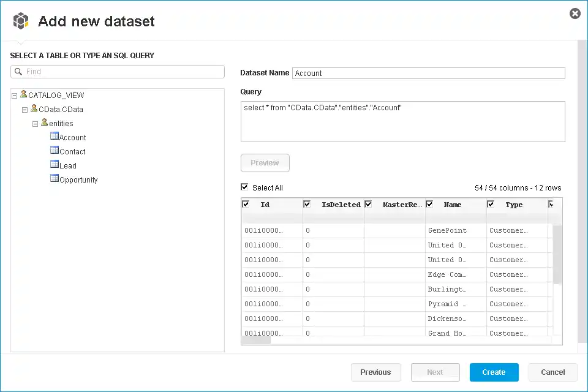588x392 pixels.
Task: Select the Account table icon
Action: tap(55, 137)
